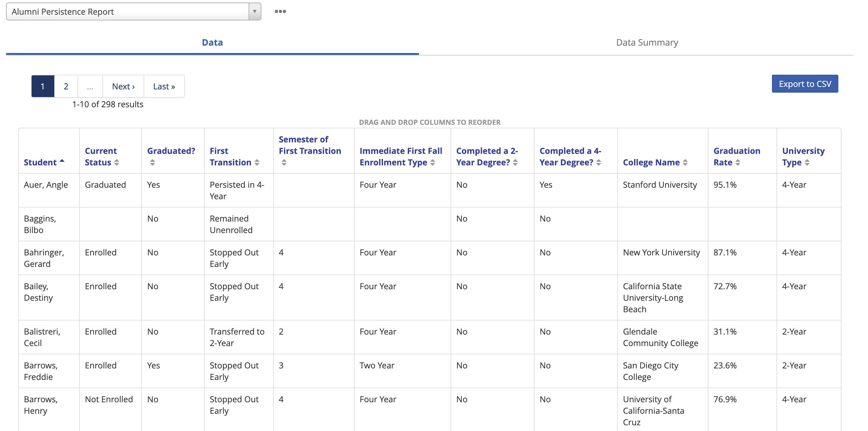Sort by University Type column
This screenshot has height=431, width=868.
(807, 163)
